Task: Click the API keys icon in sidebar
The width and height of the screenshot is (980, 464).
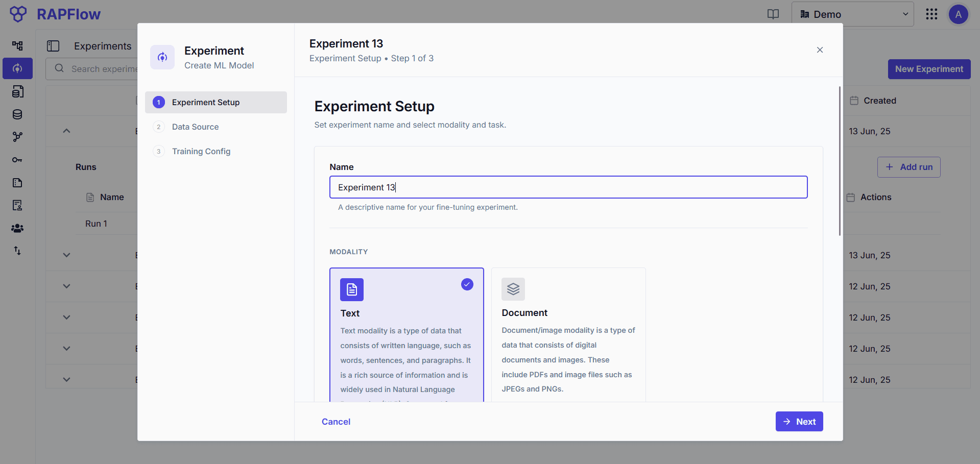Action: pyautogui.click(x=17, y=160)
